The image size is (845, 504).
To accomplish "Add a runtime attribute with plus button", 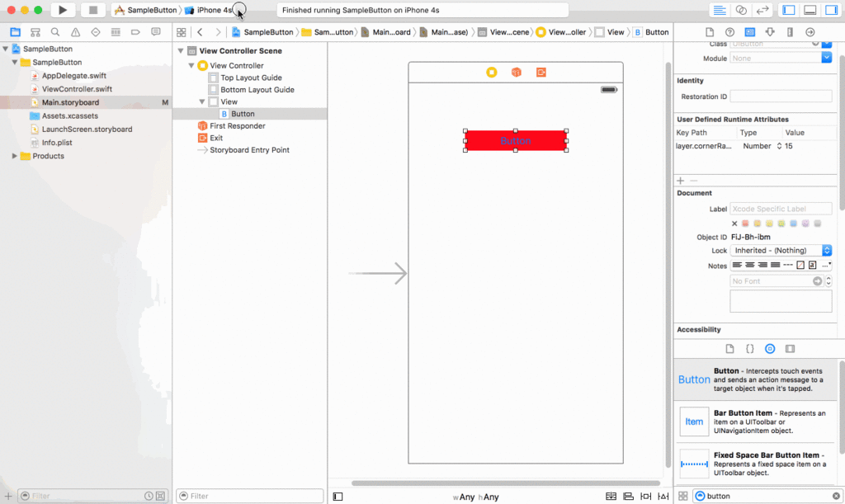I will click(x=681, y=181).
